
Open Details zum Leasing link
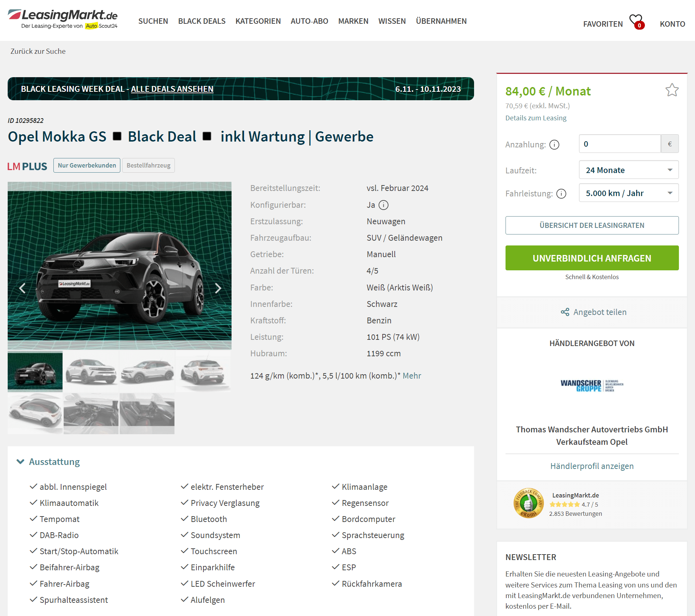click(536, 118)
